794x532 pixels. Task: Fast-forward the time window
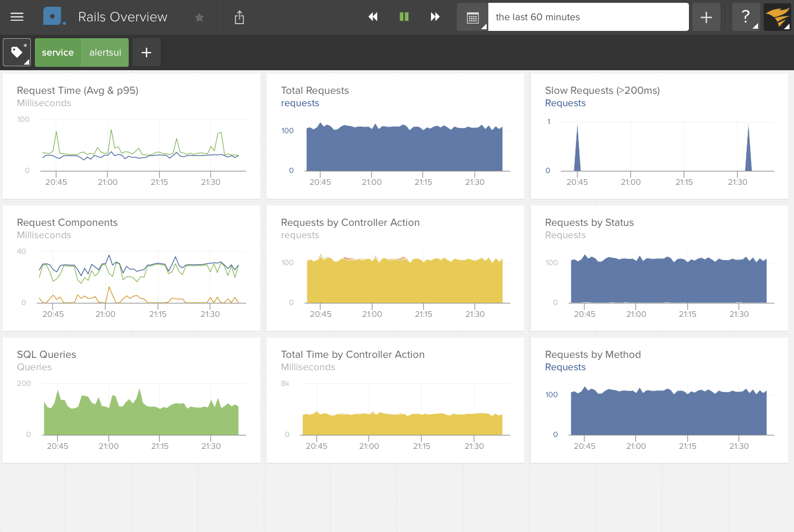coord(435,17)
